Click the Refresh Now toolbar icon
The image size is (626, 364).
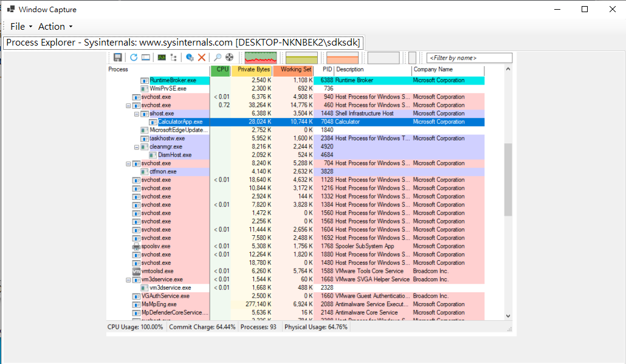(x=134, y=58)
